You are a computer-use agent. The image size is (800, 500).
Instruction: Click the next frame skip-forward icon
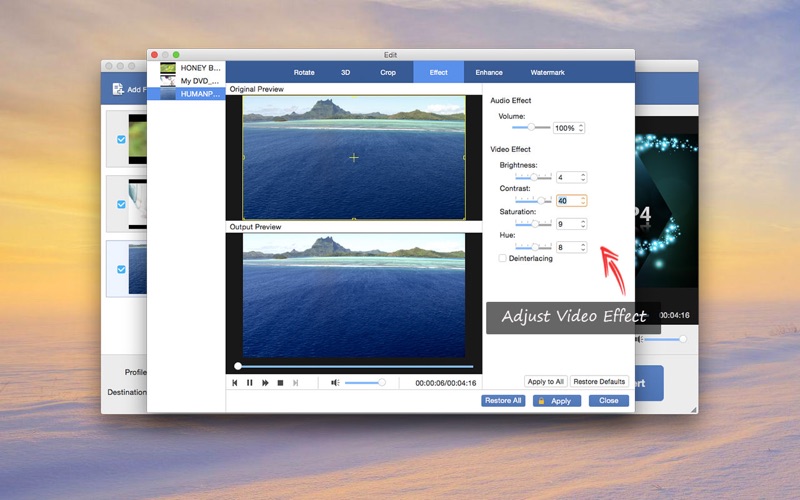click(295, 383)
